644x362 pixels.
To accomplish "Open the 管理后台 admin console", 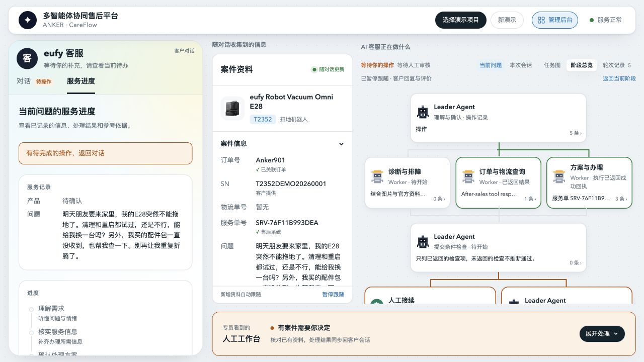I will (555, 20).
